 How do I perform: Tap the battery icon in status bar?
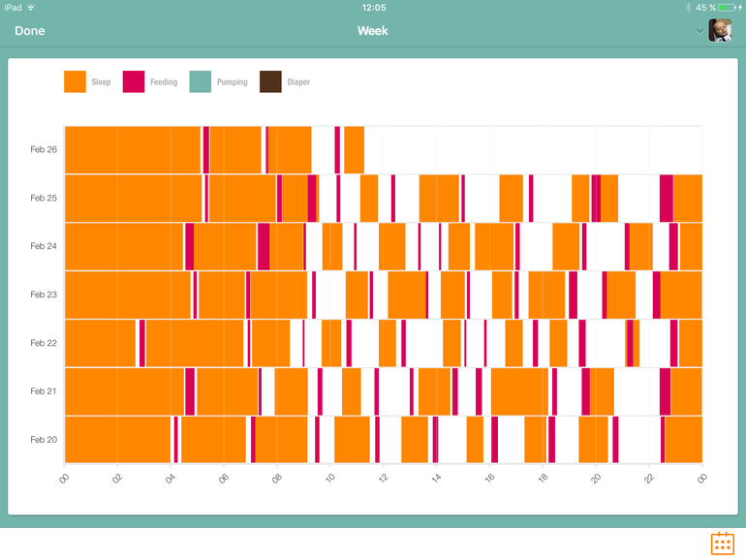point(728,7)
